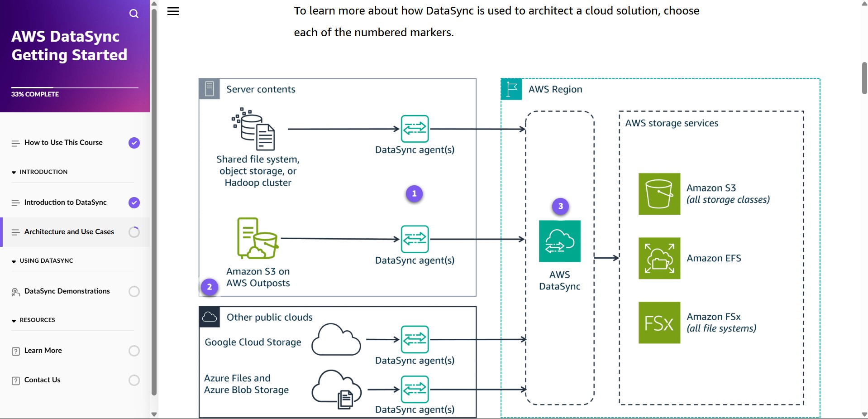Open Introduction to DataSync lesson
This screenshot has width=868, height=419.
pos(75,202)
